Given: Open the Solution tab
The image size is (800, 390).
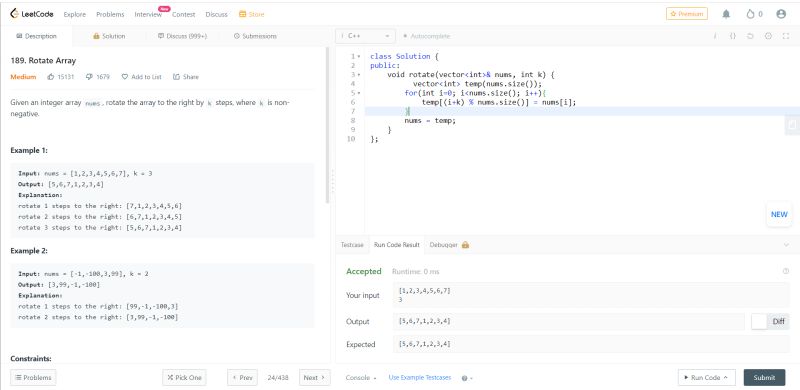Looking at the screenshot, I should click(109, 36).
